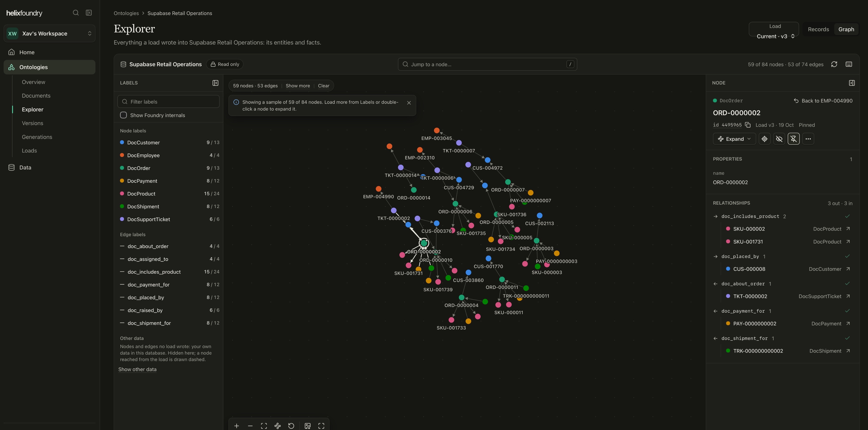Viewport: 868px width, 430px height.
Task: Open the Loads page
Action: (x=29, y=151)
